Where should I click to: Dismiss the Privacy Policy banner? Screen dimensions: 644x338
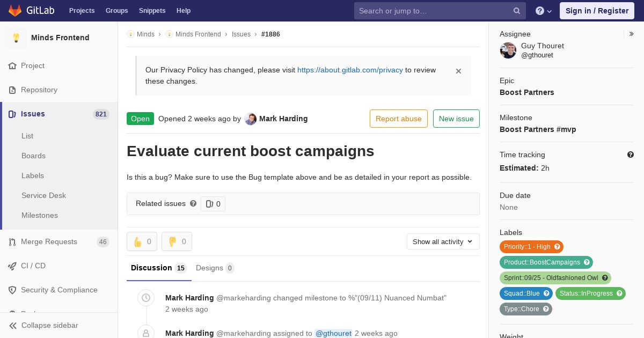[x=458, y=71]
